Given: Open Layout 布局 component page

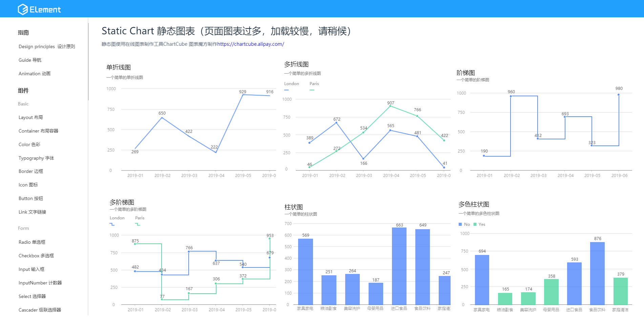Looking at the screenshot, I should pyautogui.click(x=31, y=117).
